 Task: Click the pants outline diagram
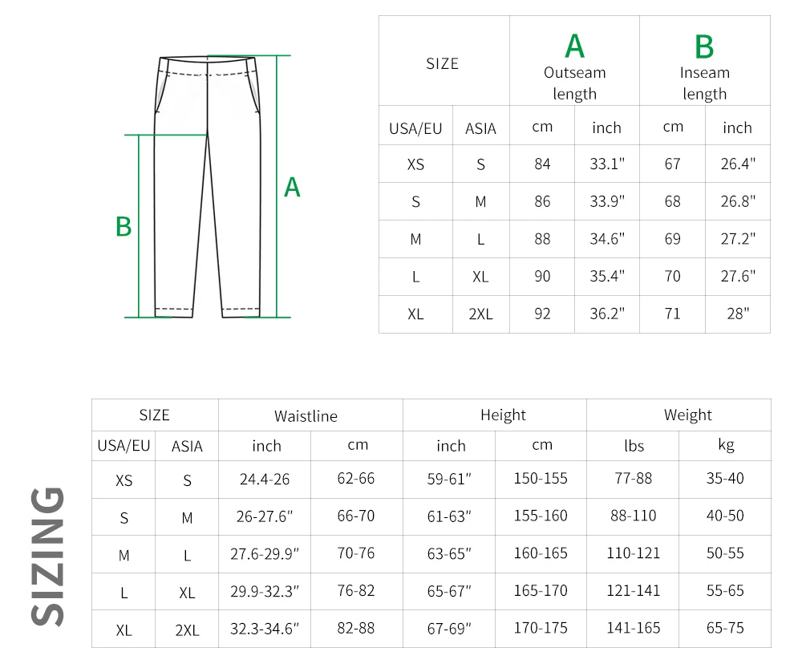[208, 186]
